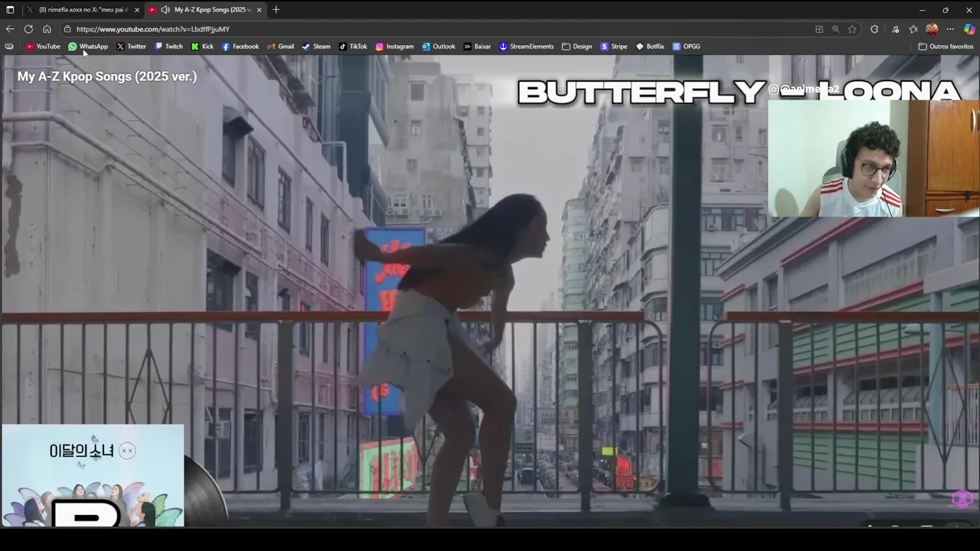980x551 pixels.
Task: Open the media control icon
Action: coord(896,29)
